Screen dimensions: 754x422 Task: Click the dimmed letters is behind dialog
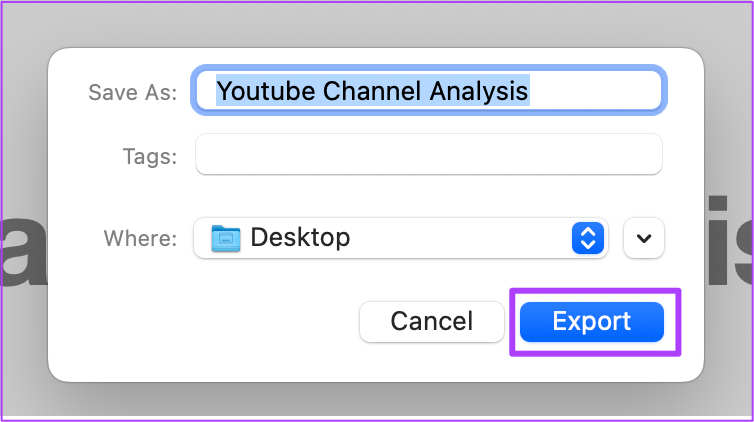pyautogui.click(x=729, y=240)
